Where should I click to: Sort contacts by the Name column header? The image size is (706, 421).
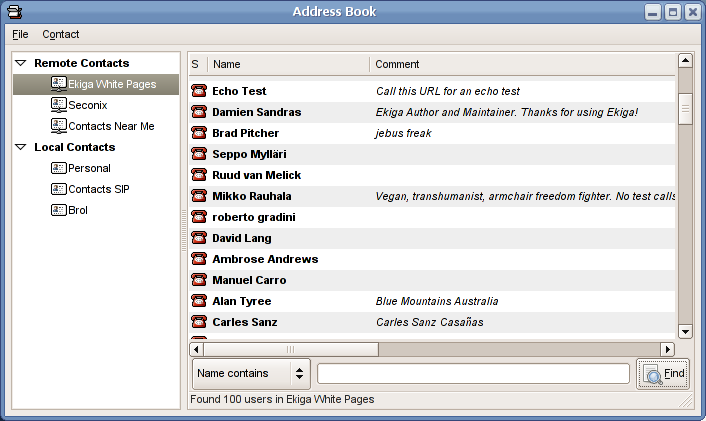tap(288, 64)
